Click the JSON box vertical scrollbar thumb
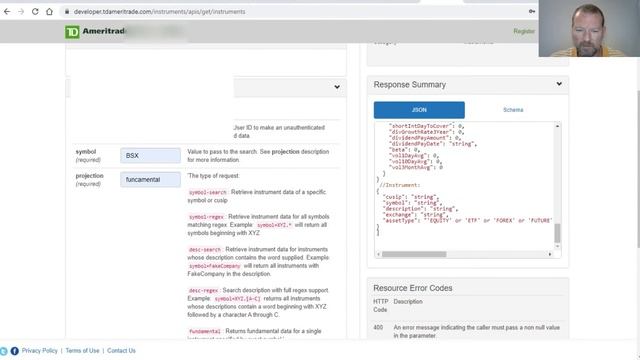Screen dimensions: 640x360 [x=557, y=233]
